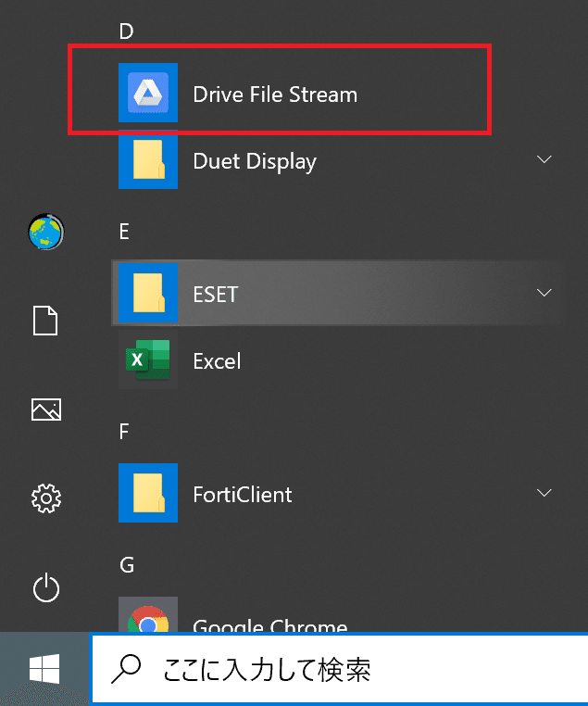
Task: Select the ESET folder label
Action: pos(215,295)
